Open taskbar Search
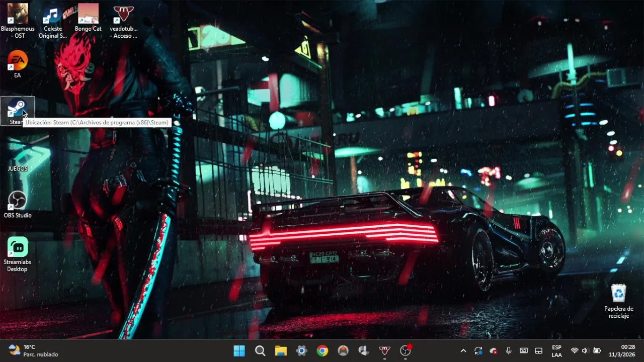Viewport: 644px width, 362px height. pyautogui.click(x=260, y=351)
